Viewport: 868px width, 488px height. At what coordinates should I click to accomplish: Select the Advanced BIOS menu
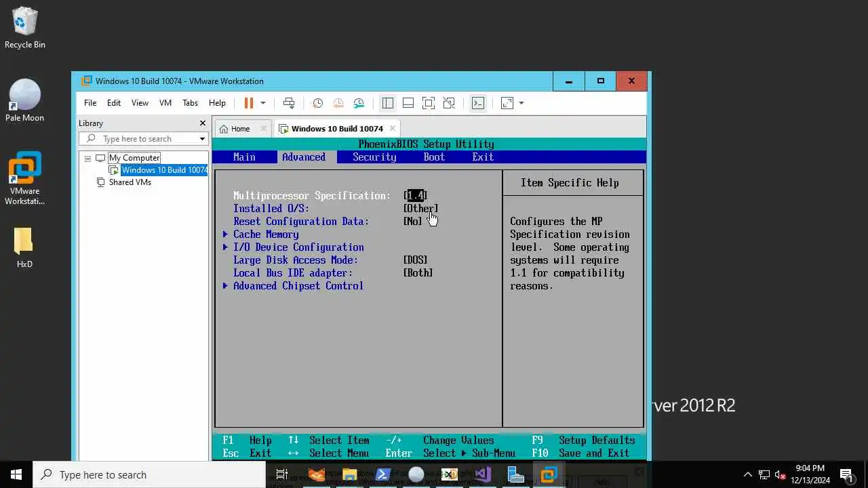pos(304,157)
